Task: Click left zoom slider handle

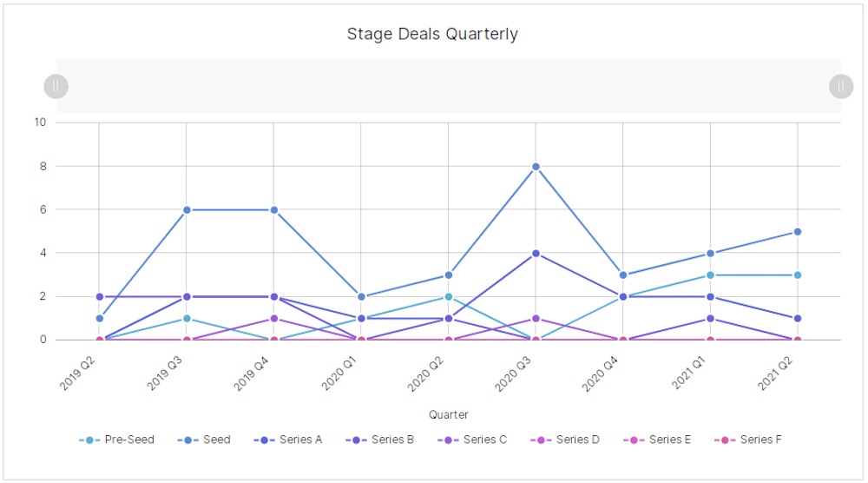Action: 56,86
